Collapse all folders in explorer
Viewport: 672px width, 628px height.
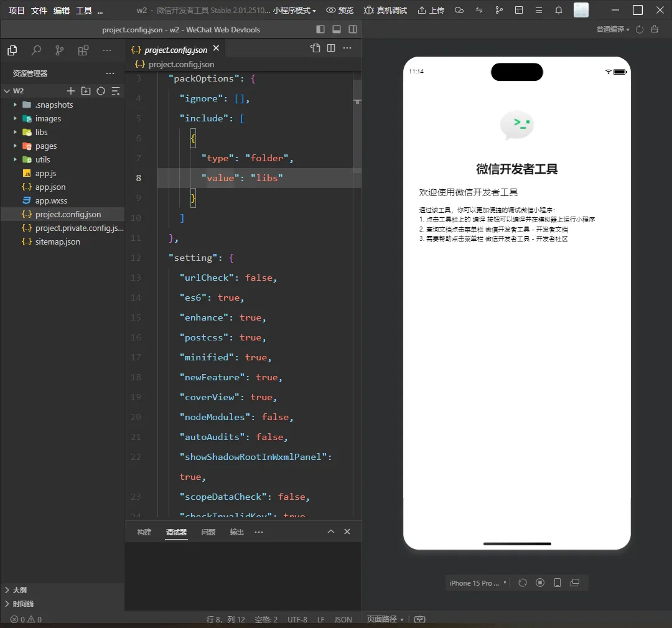point(116,91)
